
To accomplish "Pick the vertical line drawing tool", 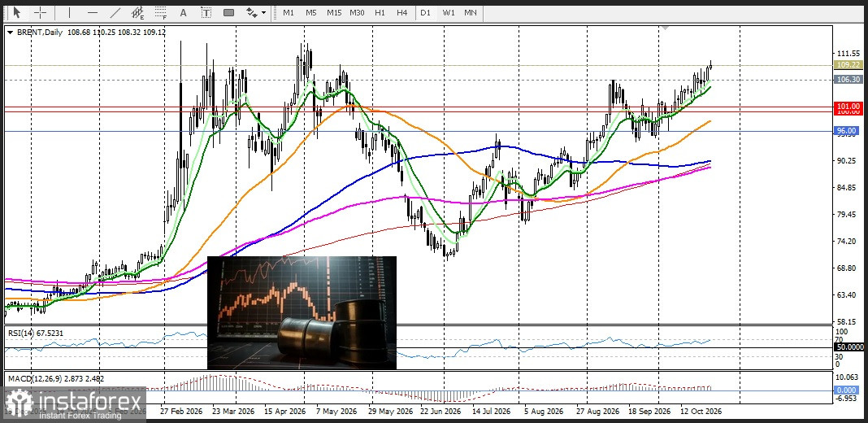I will (69, 11).
